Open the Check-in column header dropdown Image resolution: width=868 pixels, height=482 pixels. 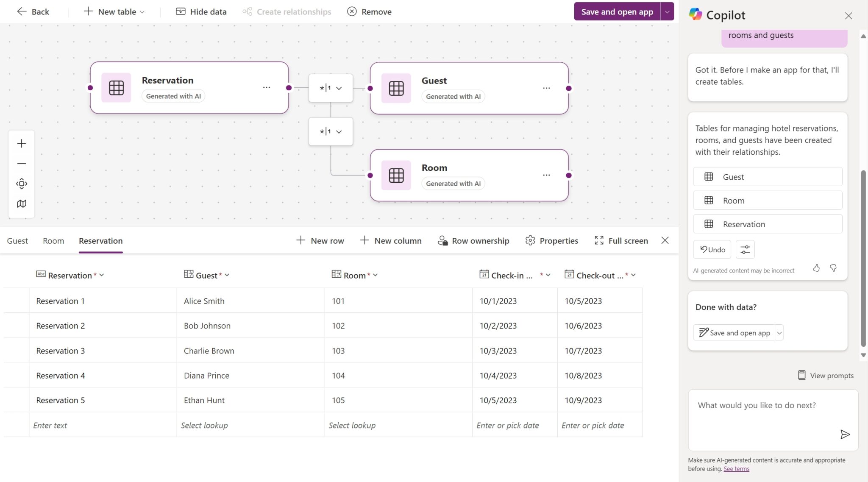pos(548,275)
